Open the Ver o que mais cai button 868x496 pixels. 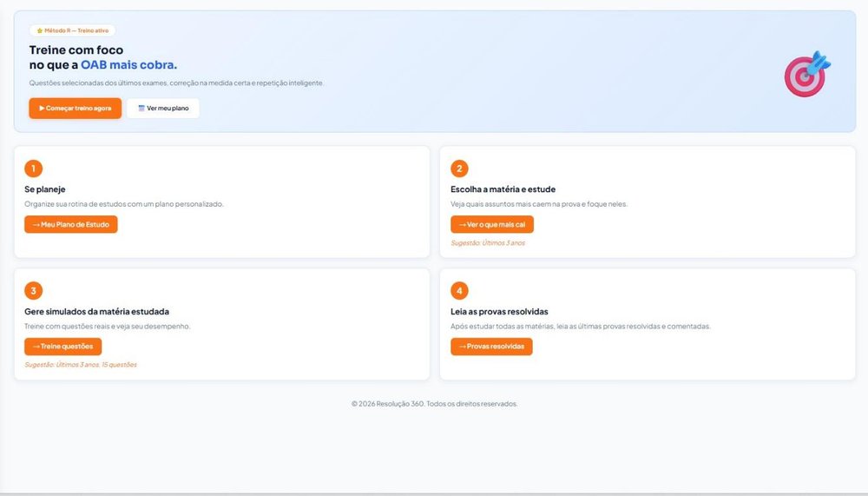[x=492, y=224]
